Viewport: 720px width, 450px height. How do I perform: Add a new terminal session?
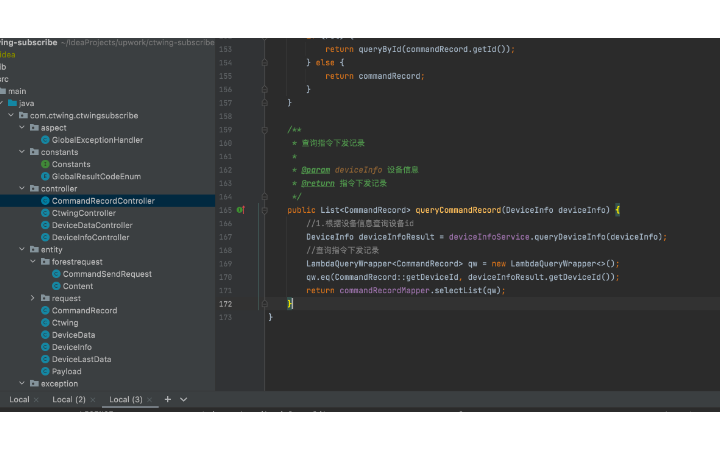pyautogui.click(x=168, y=399)
